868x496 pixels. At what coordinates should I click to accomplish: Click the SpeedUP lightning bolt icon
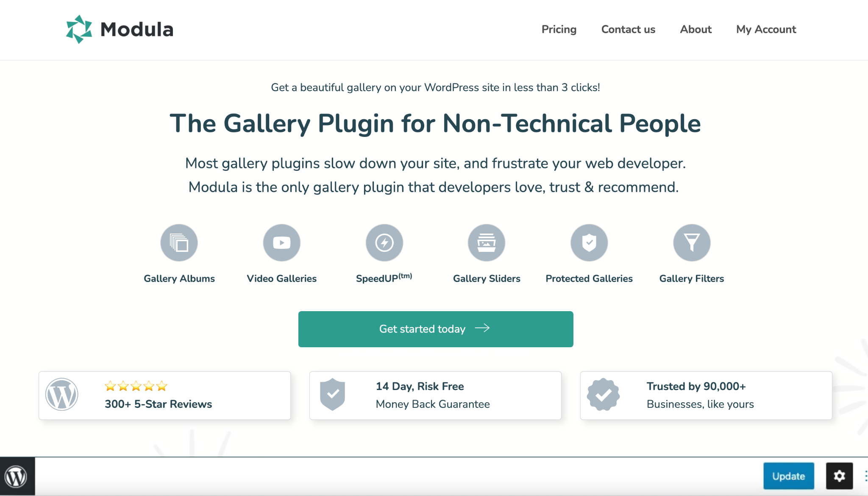click(384, 243)
